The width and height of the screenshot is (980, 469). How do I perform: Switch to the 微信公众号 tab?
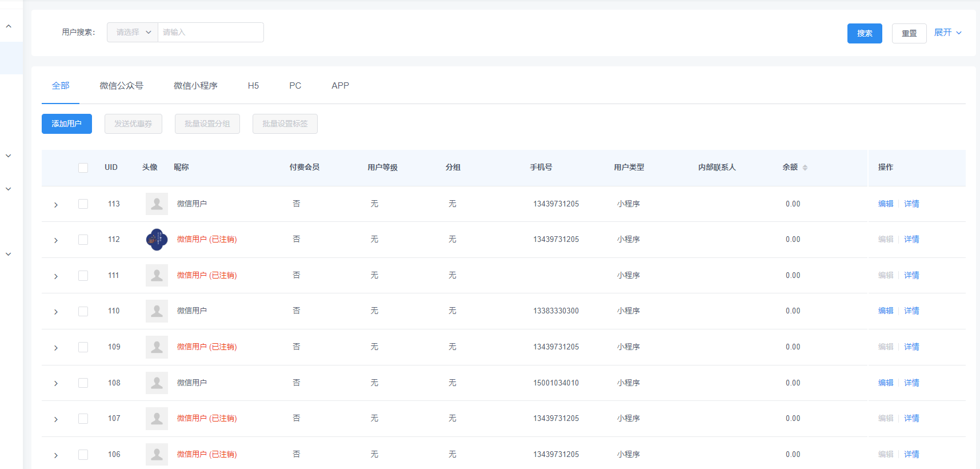tap(121, 86)
